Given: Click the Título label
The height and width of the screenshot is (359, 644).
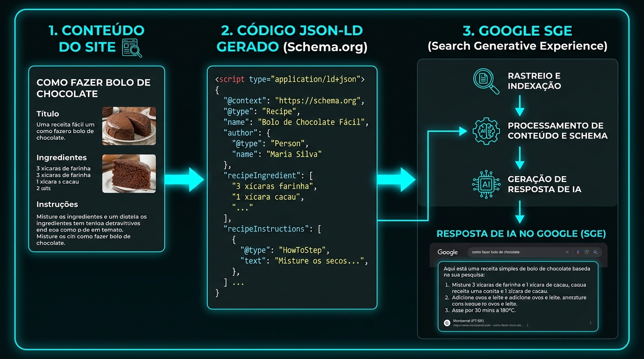Looking at the screenshot, I should pyautogui.click(x=48, y=114).
